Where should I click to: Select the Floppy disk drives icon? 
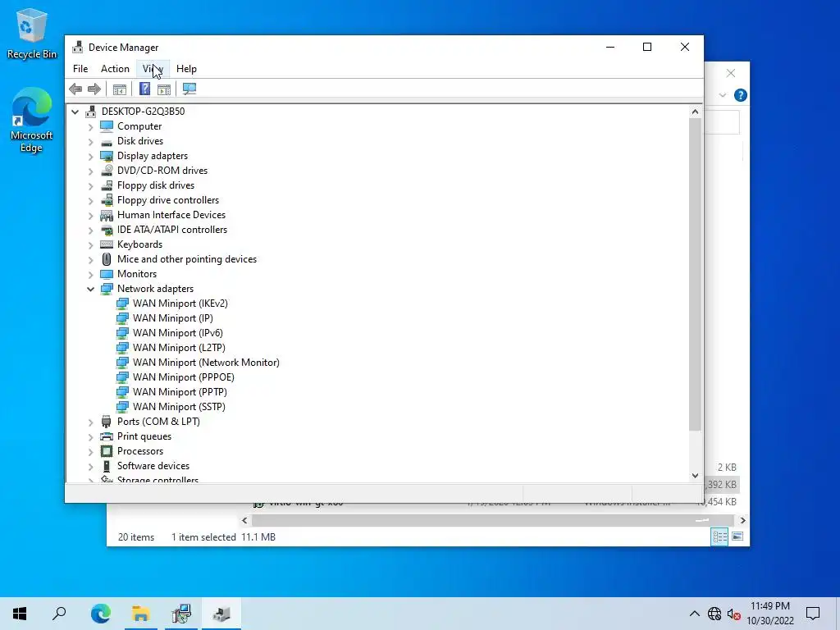(107, 185)
